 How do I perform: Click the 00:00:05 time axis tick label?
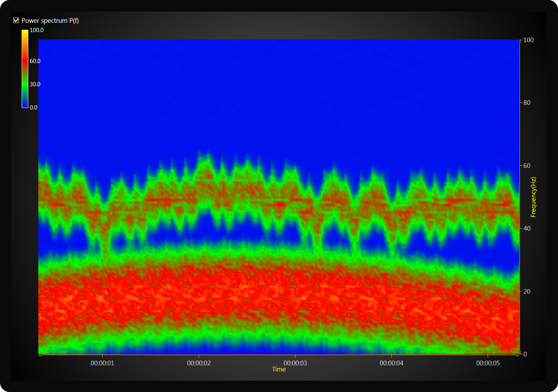(488, 363)
